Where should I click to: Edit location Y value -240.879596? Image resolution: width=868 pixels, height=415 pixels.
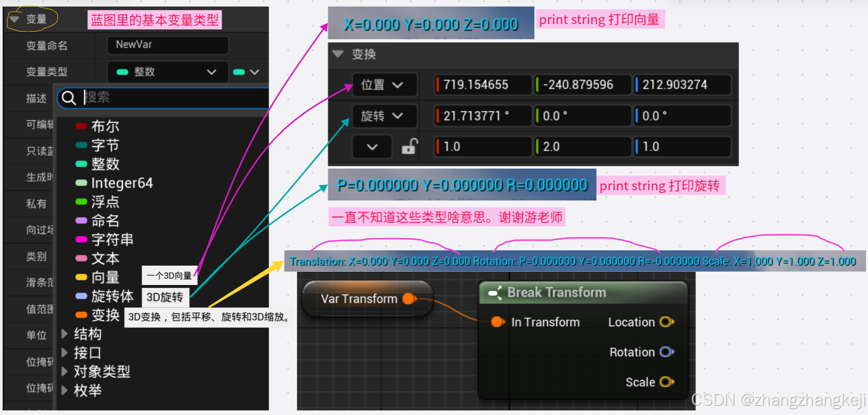tap(583, 85)
